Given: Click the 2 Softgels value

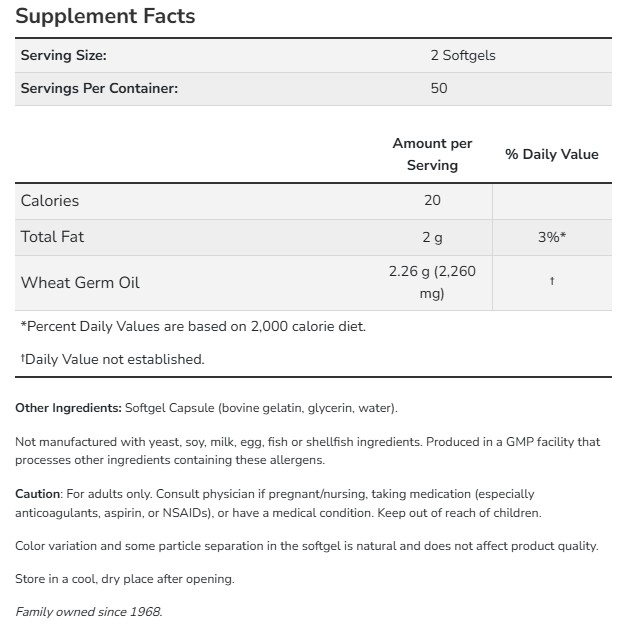Looking at the screenshot, I should pyautogui.click(x=462, y=55).
